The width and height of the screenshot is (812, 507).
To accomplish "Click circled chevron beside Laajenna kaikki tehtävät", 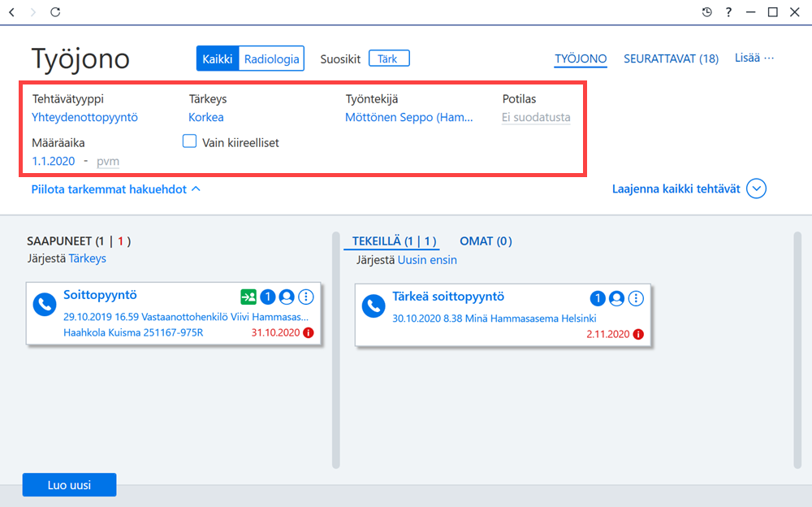I will (x=757, y=188).
